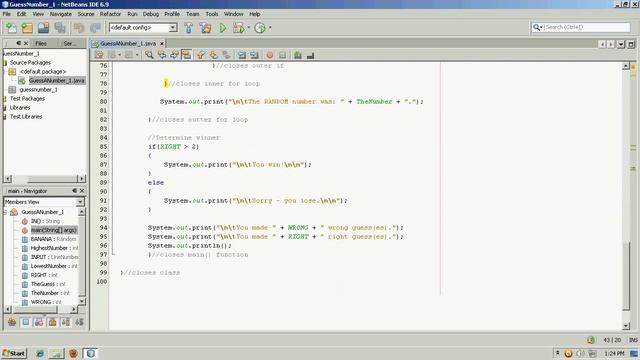Click the Uncomment icon in editor toolbar
This screenshot has height=360, width=640.
310,55
